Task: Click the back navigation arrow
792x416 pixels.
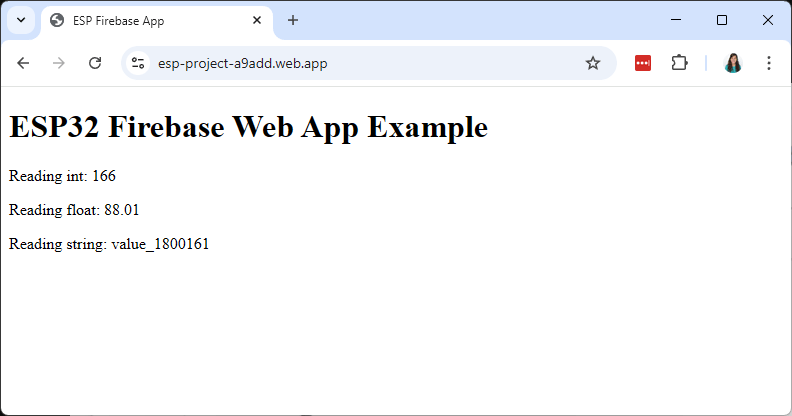Action: (x=23, y=63)
